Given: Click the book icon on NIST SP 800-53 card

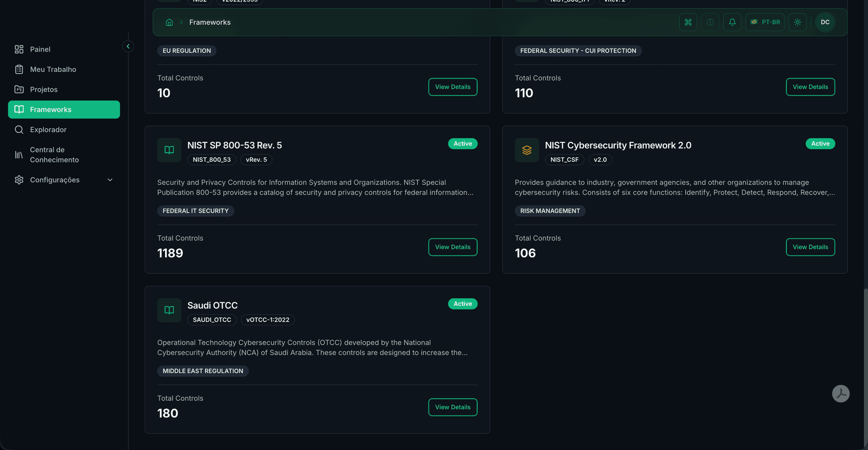Looking at the screenshot, I should 169,150.
